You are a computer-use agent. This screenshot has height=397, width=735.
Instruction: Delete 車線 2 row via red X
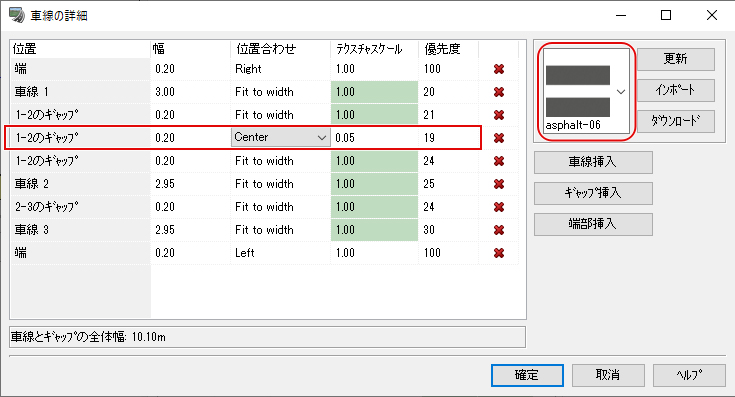[499, 184]
